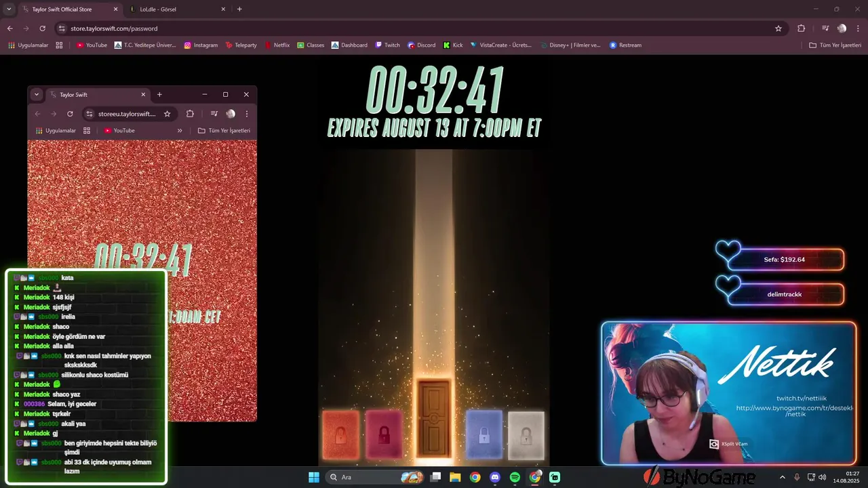Open three-dot menu in small window

(247, 114)
